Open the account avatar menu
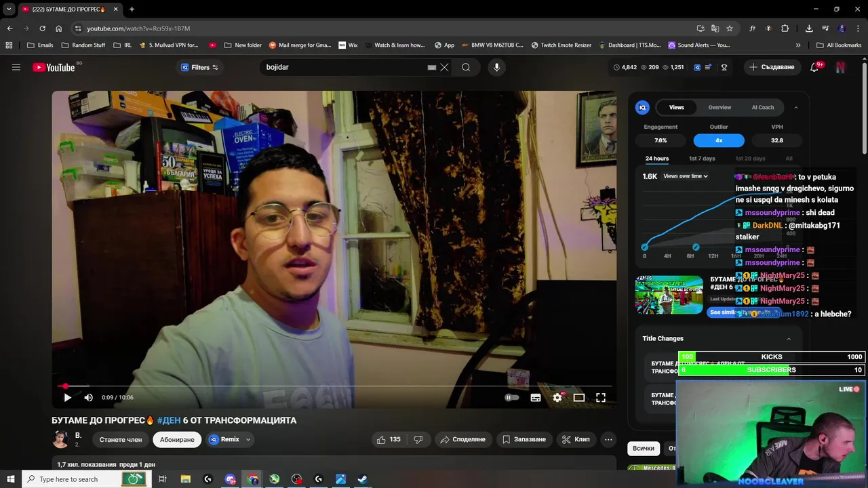The image size is (868, 488). tap(841, 67)
